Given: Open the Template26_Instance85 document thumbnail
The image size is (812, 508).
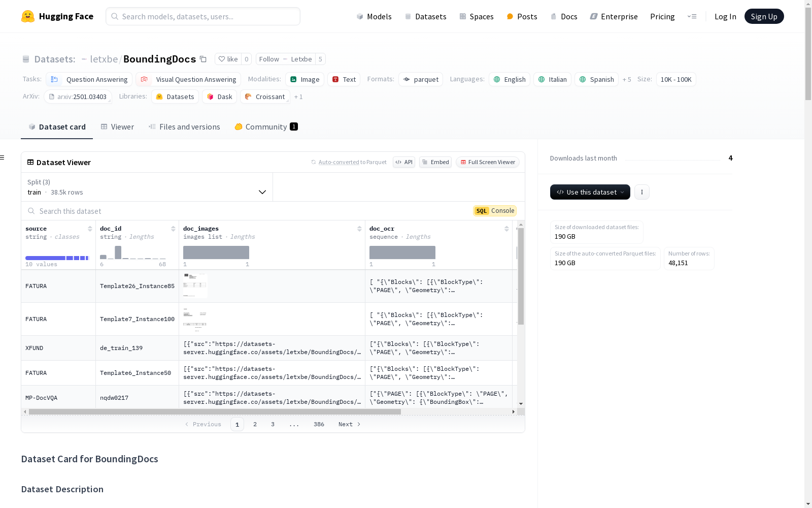Looking at the screenshot, I should [195, 285].
